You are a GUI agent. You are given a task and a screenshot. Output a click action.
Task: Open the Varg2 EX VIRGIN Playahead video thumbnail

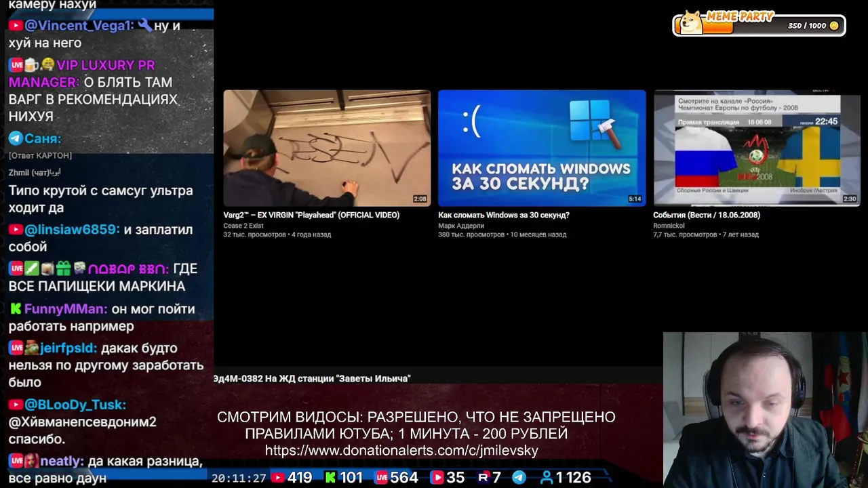(327, 148)
